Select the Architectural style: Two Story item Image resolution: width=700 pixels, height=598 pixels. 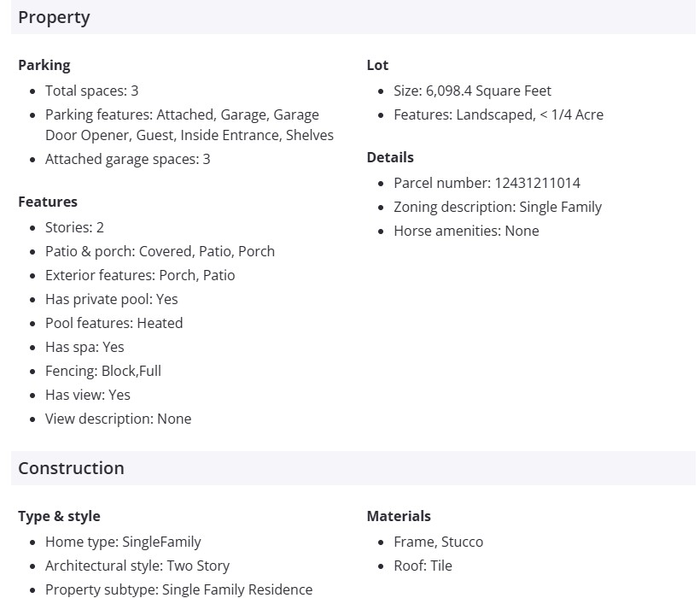pos(137,566)
